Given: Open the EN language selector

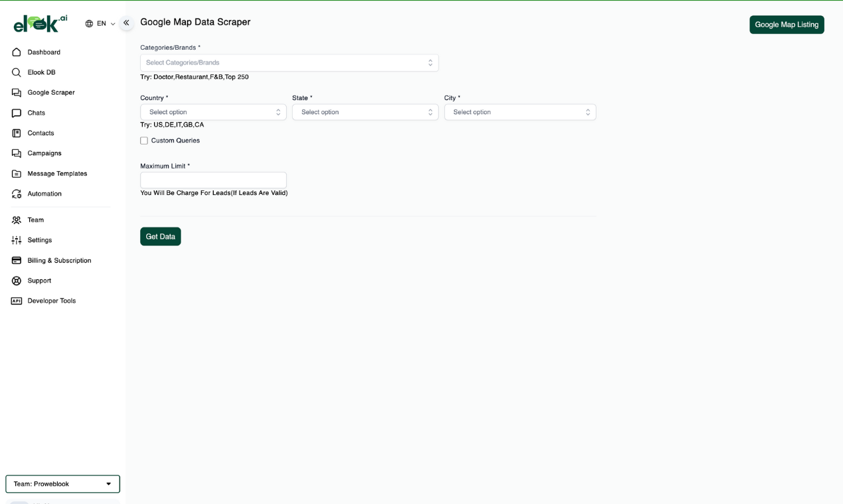Looking at the screenshot, I should tap(100, 24).
